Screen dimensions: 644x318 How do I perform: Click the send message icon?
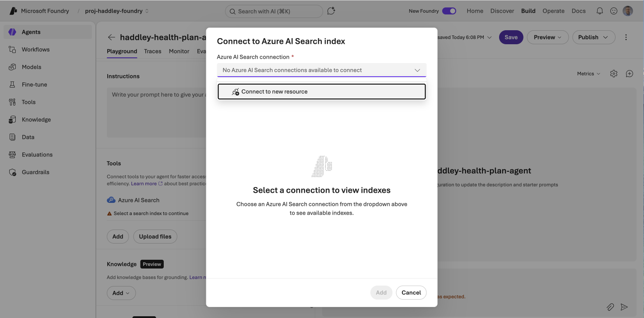pyautogui.click(x=624, y=307)
